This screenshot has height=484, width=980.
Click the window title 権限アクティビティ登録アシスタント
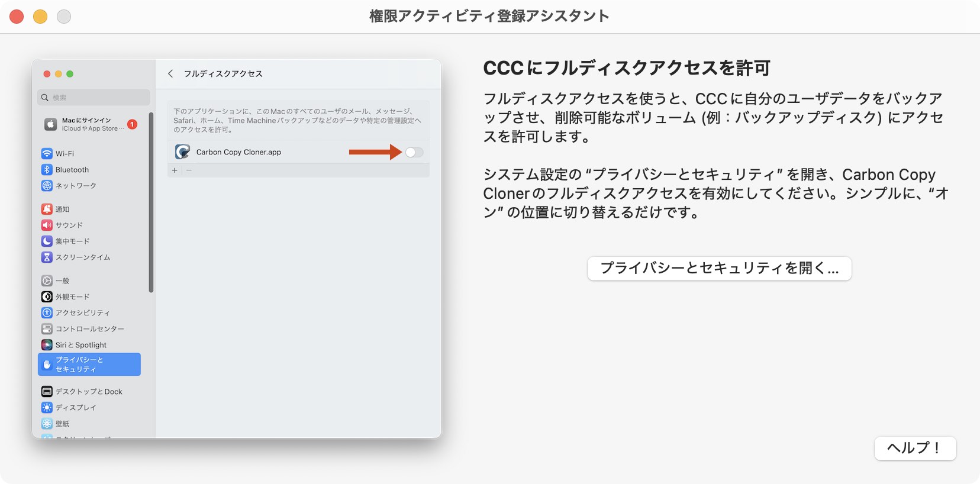click(x=489, y=16)
